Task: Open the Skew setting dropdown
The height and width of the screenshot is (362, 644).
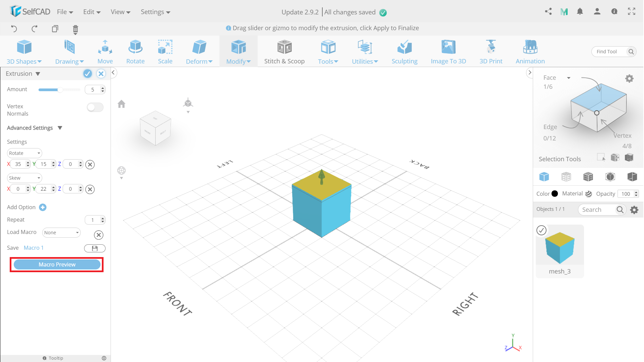Action: (x=24, y=178)
